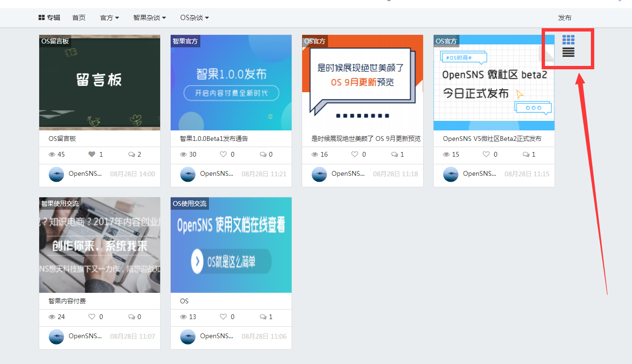Open comments icon on 智果内容付费 card
The width and height of the screenshot is (632, 364).
click(x=132, y=317)
